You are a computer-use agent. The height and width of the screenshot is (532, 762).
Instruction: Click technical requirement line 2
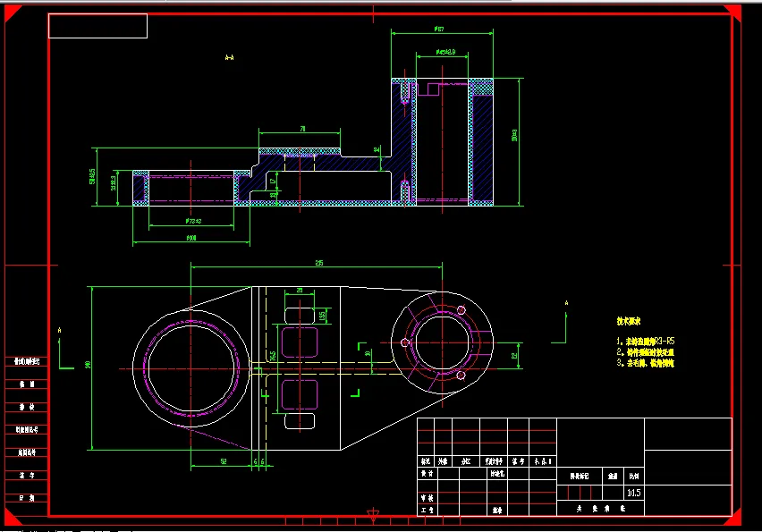click(x=646, y=351)
